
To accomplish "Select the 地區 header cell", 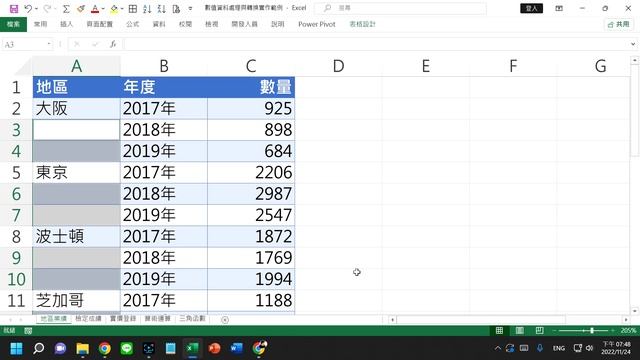I will click(76, 87).
